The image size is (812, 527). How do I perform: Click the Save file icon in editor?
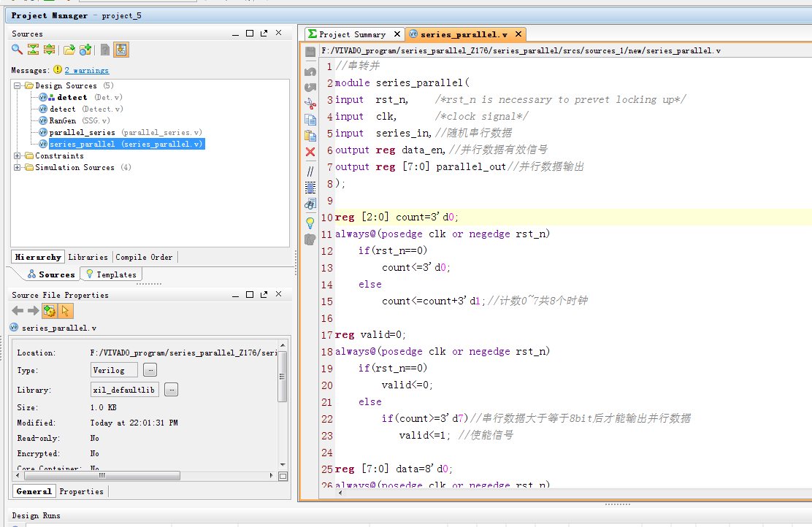coord(310,52)
